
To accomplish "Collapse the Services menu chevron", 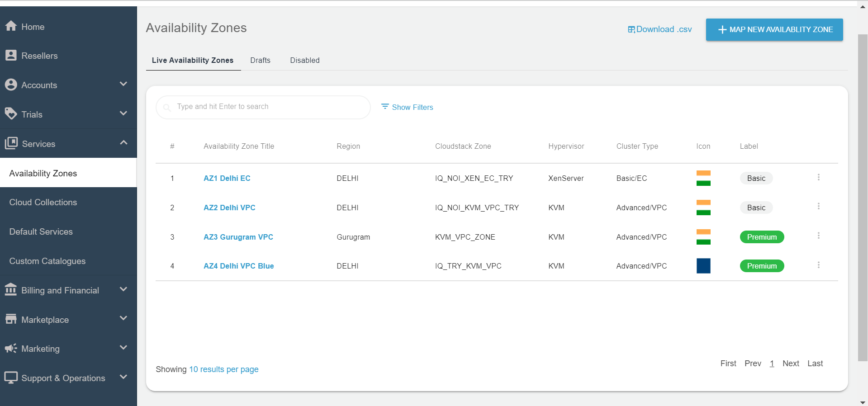I will click(123, 143).
